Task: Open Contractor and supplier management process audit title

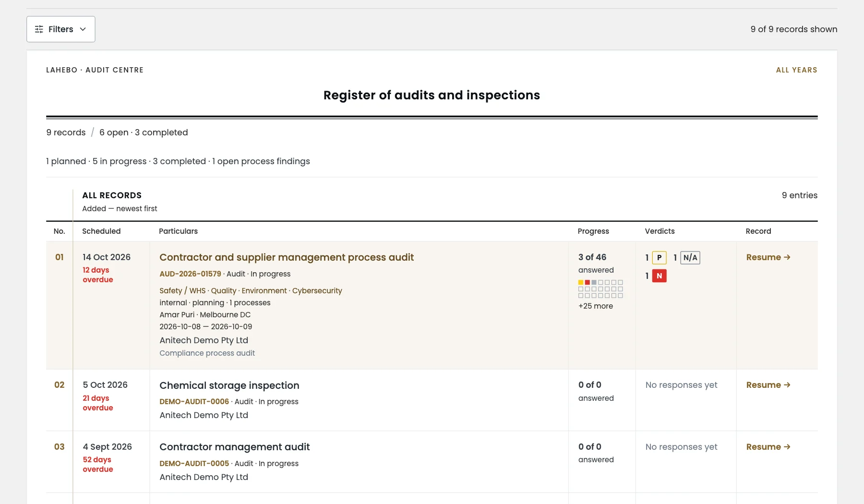Action: [x=287, y=257]
